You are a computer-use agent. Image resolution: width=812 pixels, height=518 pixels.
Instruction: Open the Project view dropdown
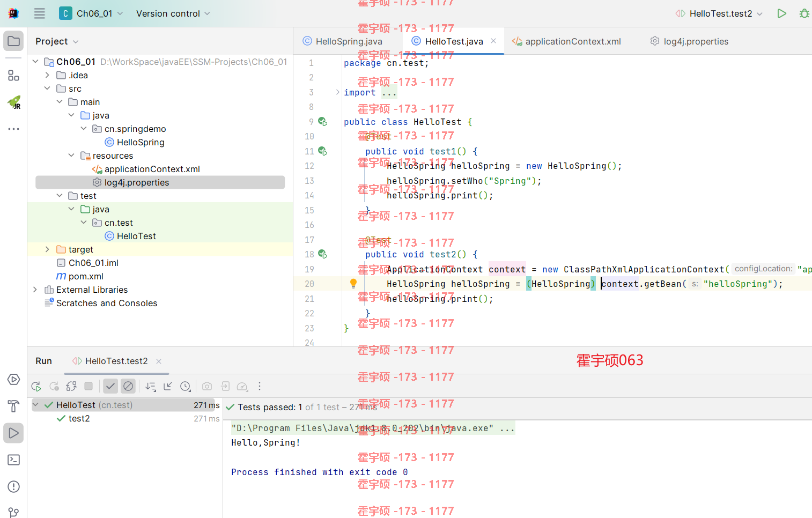[57, 41]
